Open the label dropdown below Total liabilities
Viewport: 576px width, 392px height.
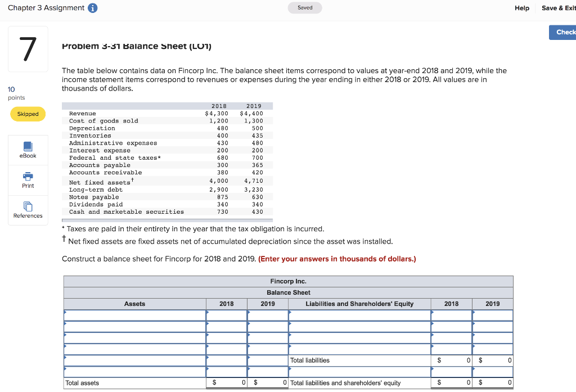tap(359, 372)
